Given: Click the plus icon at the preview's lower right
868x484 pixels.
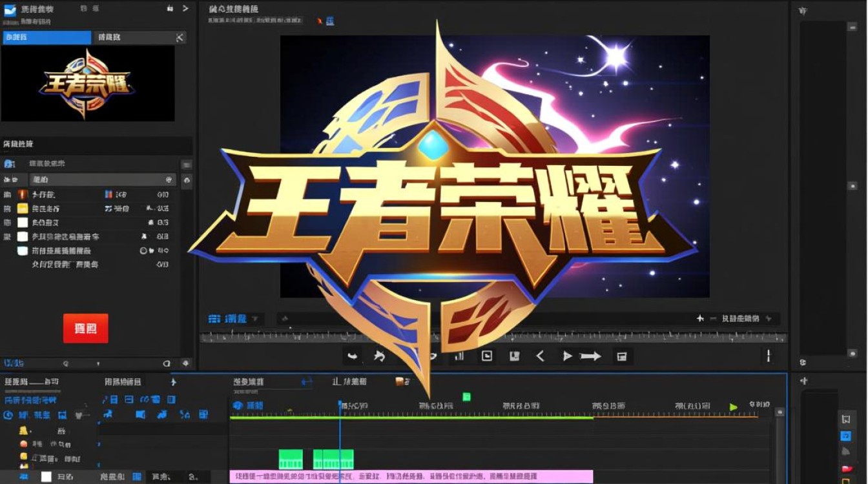Looking at the screenshot, I should click(699, 319).
